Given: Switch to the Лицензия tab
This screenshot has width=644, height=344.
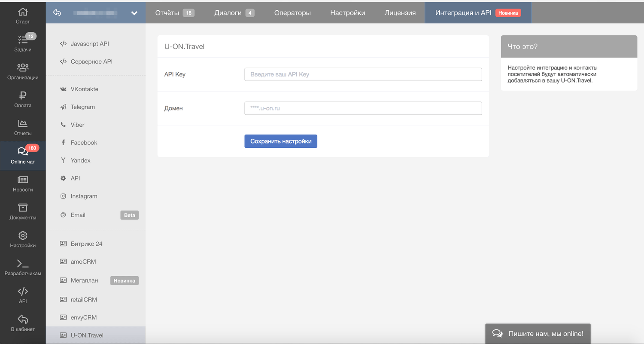Looking at the screenshot, I should pyautogui.click(x=400, y=12).
